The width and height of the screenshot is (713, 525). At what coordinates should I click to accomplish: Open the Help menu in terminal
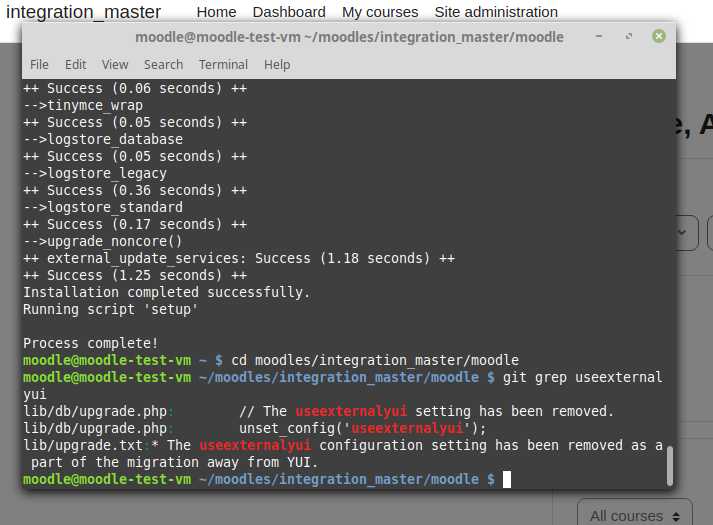click(277, 65)
